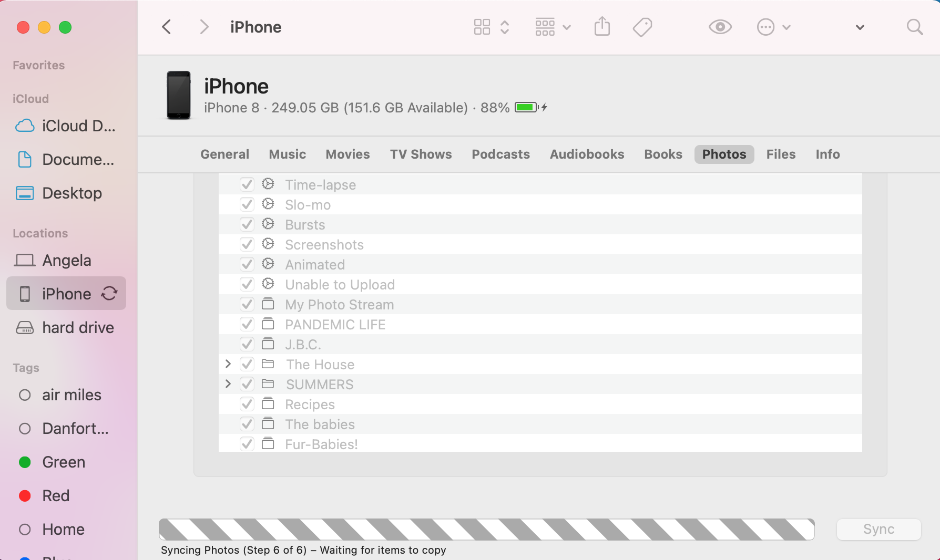Open iCloud Drive in the sidebar

pyautogui.click(x=66, y=126)
